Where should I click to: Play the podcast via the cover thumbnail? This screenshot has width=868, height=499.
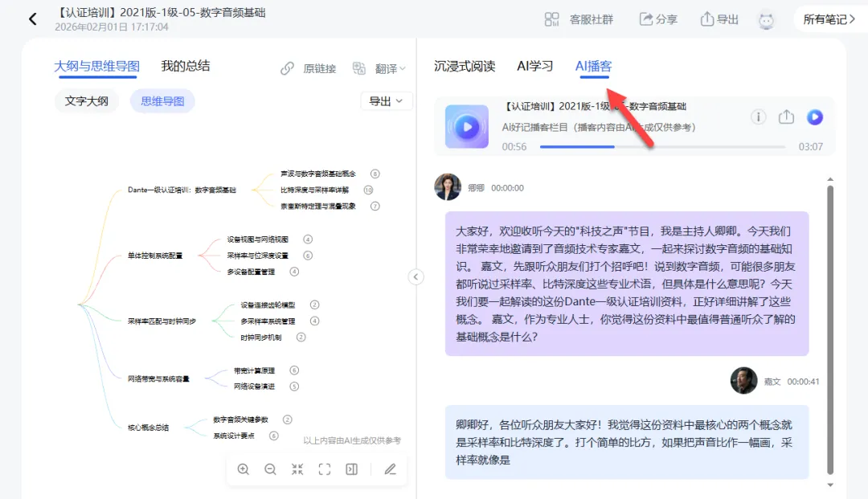point(467,127)
